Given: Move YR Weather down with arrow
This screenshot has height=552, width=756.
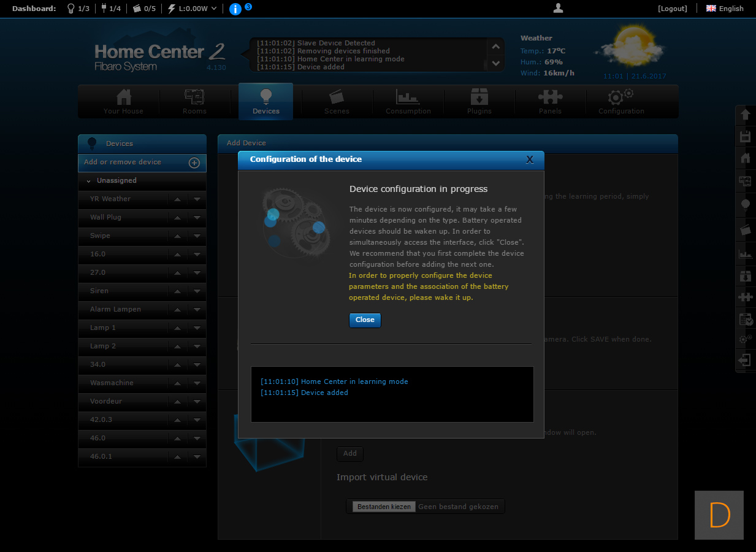Looking at the screenshot, I should click(197, 199).
